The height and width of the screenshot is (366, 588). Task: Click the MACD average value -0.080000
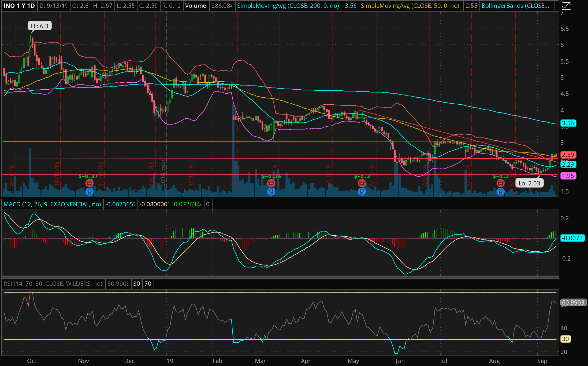[154, 204]
